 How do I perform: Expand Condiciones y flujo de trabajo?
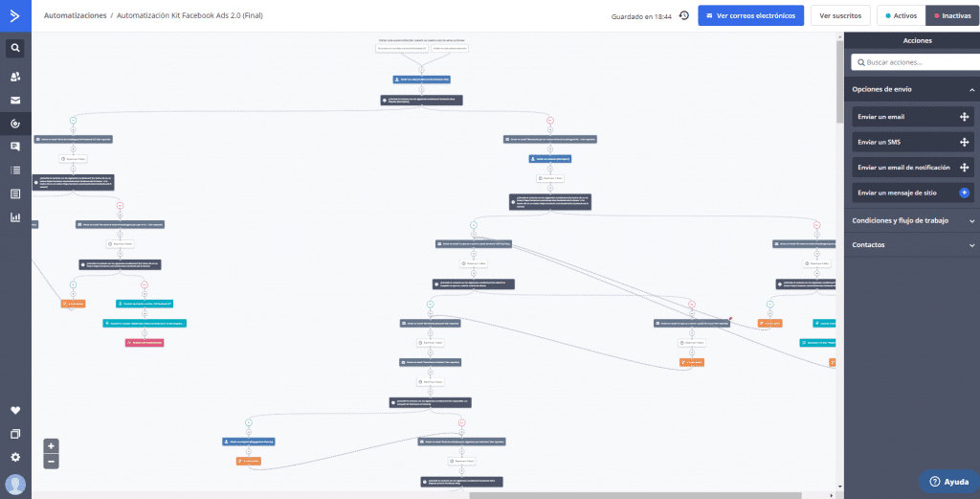click(972, 220)
